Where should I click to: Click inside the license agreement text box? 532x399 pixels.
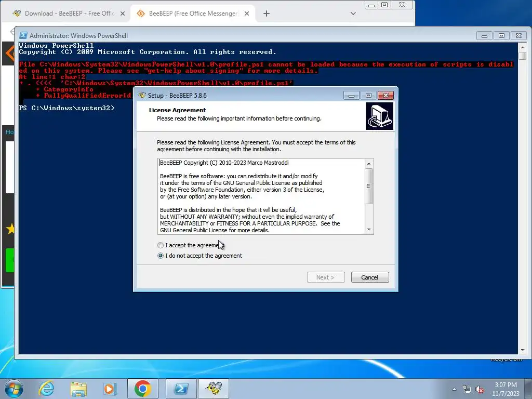(261, 196)
